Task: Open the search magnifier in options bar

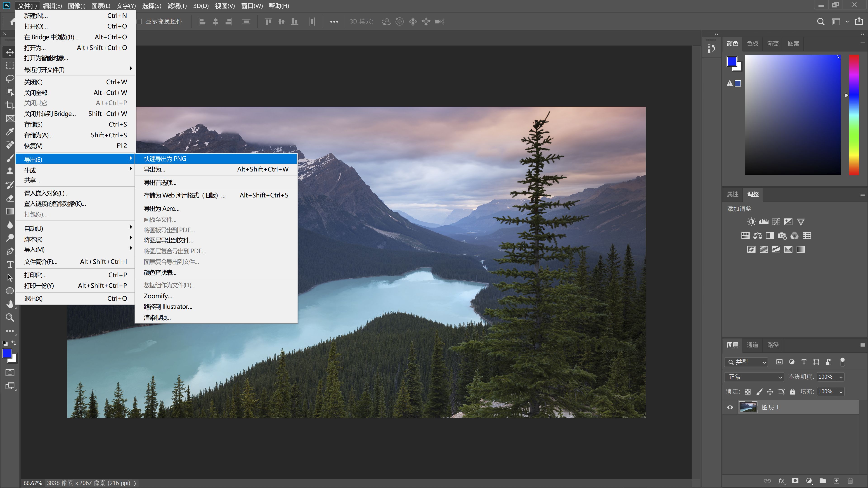Action: click(821, 21)
